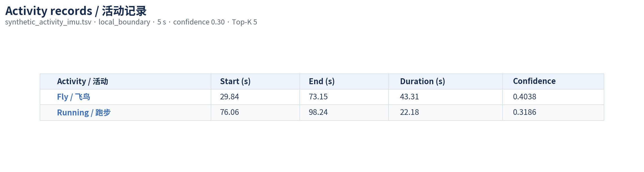This screenshot has height=172, width=644.
Task: Open the Running / 跑步 activity link
Action: click(x=84, y=113)
